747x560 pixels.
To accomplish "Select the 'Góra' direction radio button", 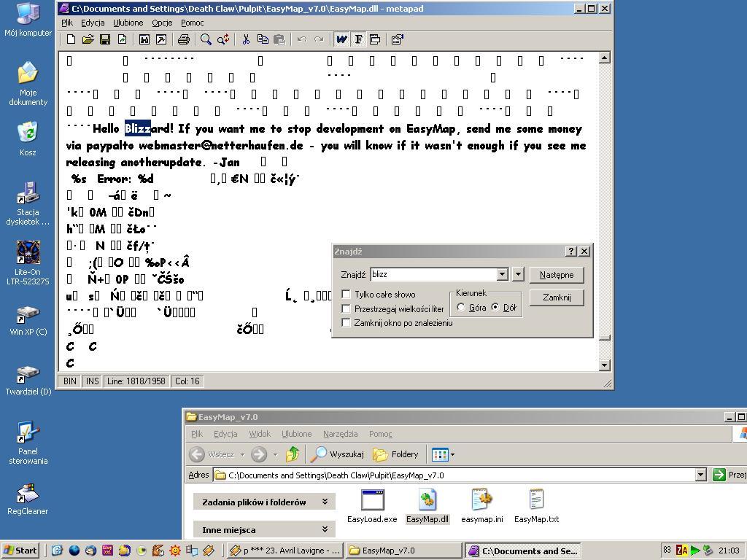I will tap(461, 308).
